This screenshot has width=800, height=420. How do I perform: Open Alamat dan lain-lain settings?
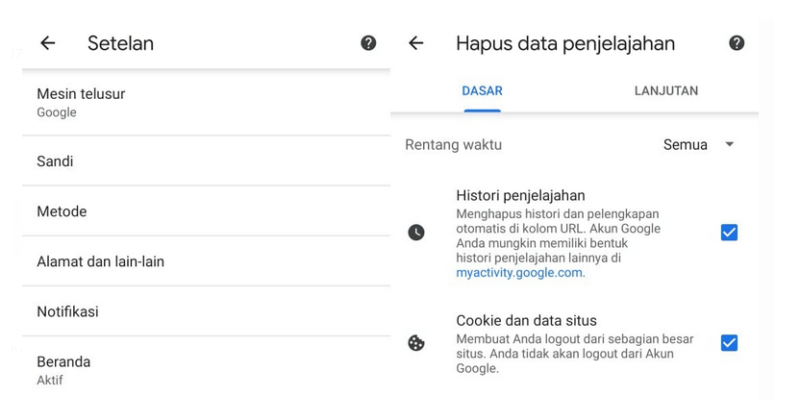click(206, 261)
